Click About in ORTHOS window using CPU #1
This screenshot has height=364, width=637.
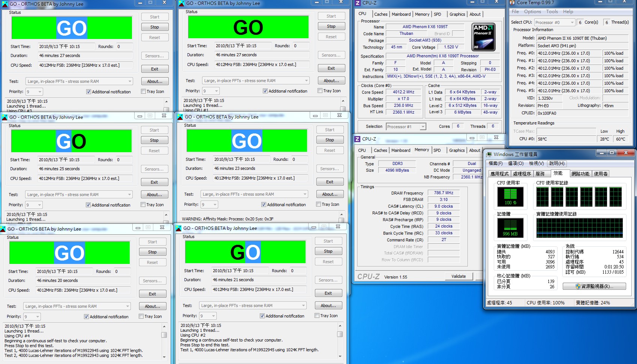pos(331,81)
